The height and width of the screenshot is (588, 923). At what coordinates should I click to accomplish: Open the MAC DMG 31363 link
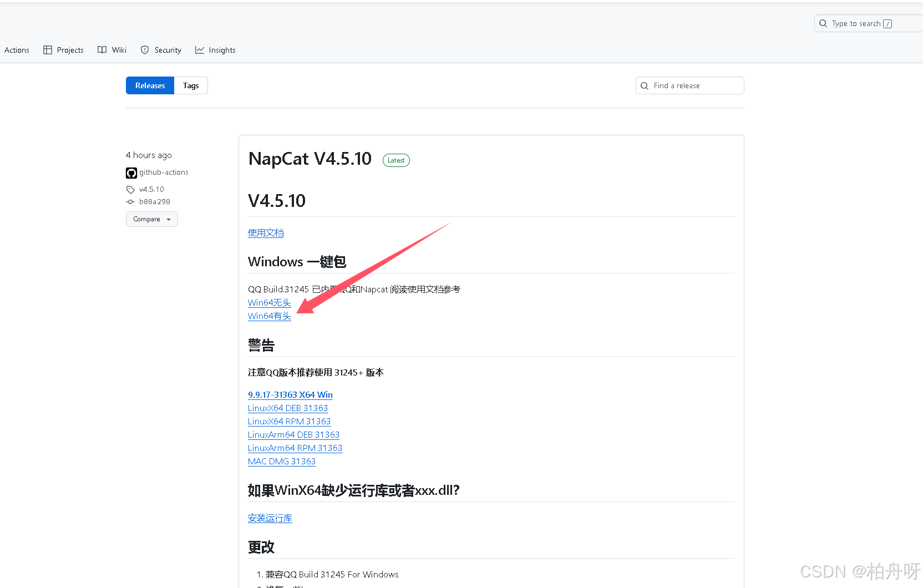pos(282,462)
